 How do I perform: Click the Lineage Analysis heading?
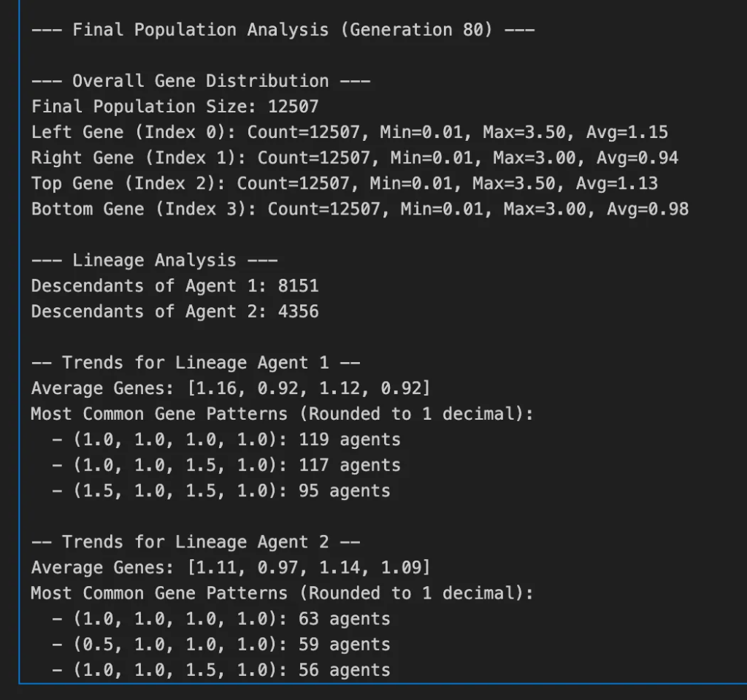tap(154, 261)
